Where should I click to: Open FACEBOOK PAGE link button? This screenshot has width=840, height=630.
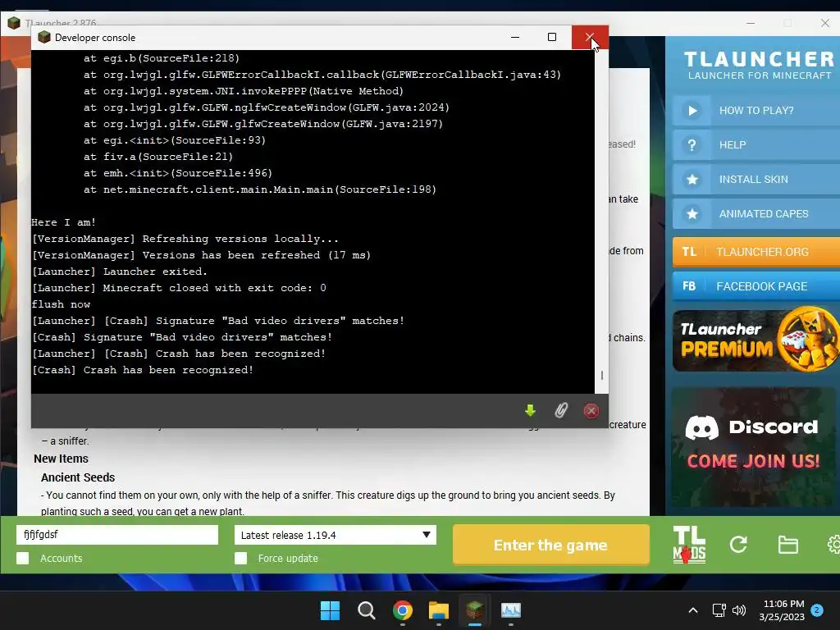pos(756,286)
